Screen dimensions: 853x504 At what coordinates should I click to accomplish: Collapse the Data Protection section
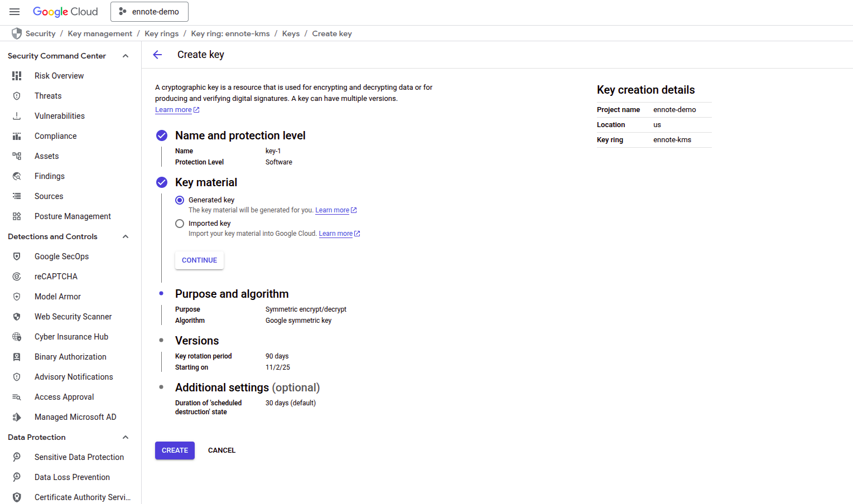[126, 437]
